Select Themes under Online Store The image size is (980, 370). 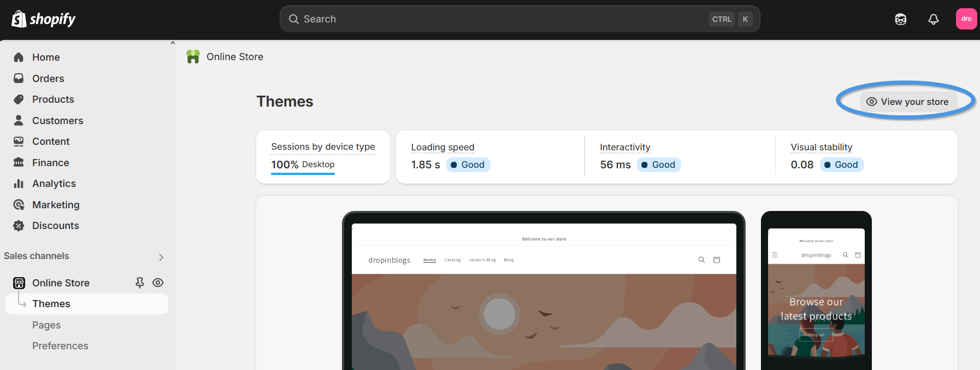tap(87, 304)
